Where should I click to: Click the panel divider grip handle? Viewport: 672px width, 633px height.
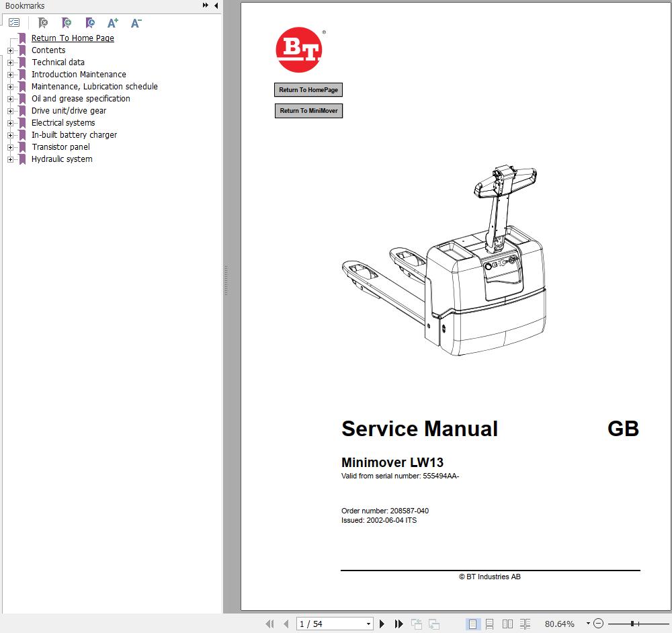pos(226,280)
